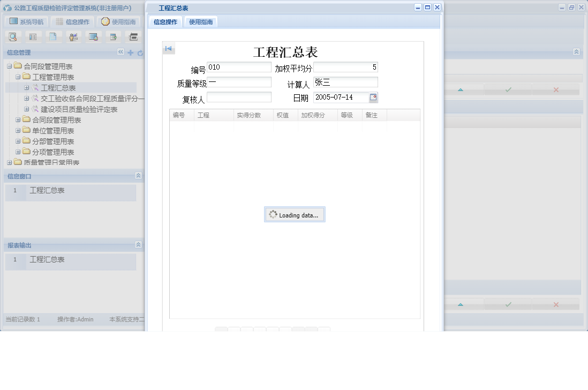Viewport: 588px width, 390px height.
Task: Open the list view tool on the toolbar
Action: pos(33,36)
